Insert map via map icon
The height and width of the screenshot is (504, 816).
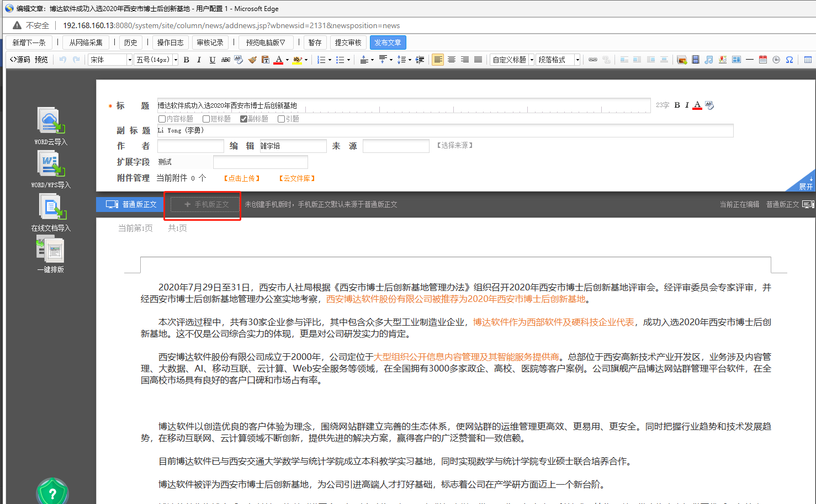click(723, 60)
